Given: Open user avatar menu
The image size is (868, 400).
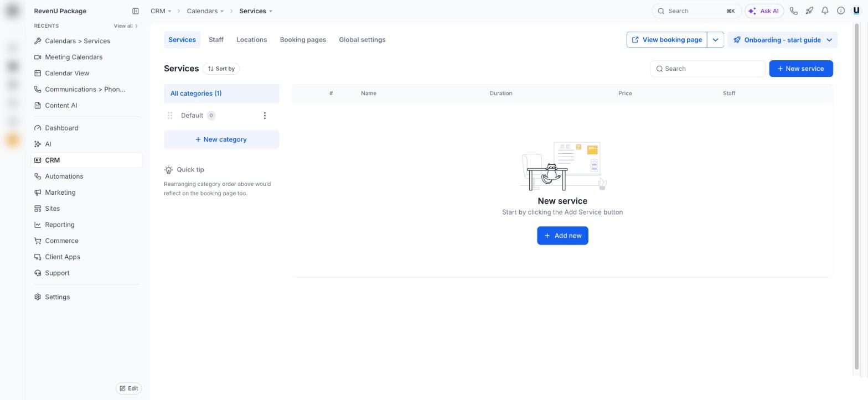Looking at the screenshot, I should pyautogui.click(x=856, y=11).
